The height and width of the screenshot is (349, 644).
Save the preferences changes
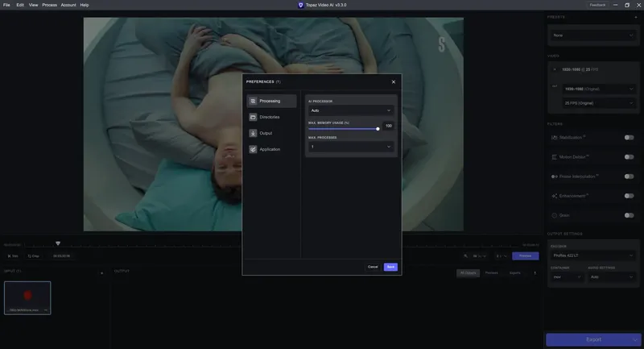pos(390,267)
